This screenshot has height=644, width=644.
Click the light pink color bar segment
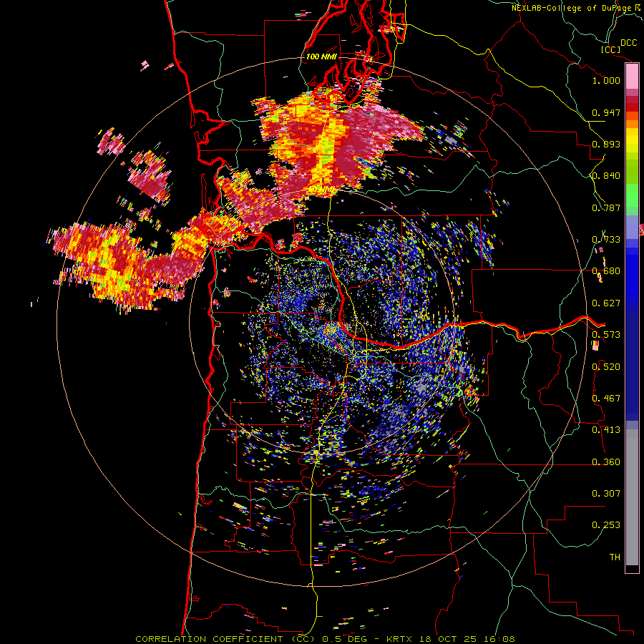pyautogui.click(x=632, y=77)
